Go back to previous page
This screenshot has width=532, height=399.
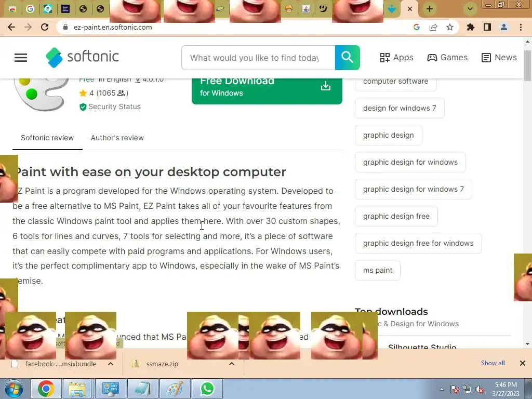coord(11,27)
